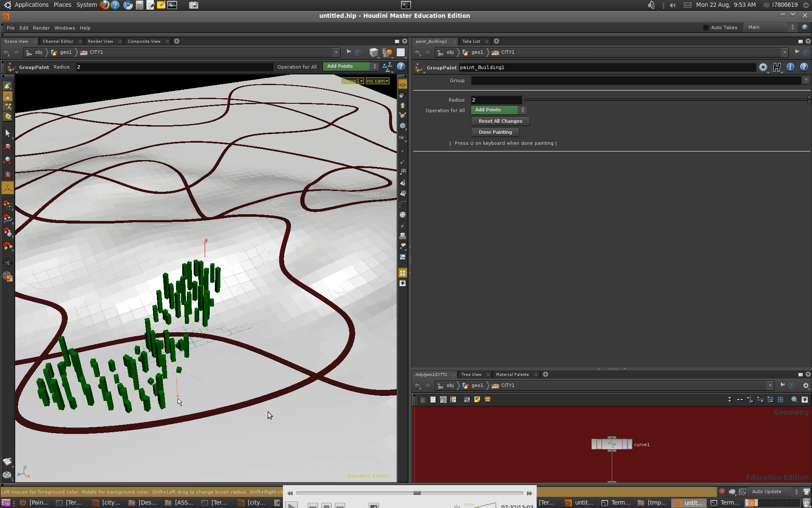This screenshot has height=508, width=812.
Task: Click the Radius field in viewer toolbar
Action: (174, 67)
